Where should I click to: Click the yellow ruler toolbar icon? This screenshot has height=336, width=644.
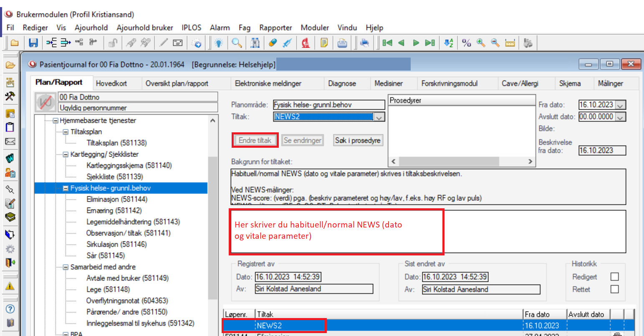[510, 43]
